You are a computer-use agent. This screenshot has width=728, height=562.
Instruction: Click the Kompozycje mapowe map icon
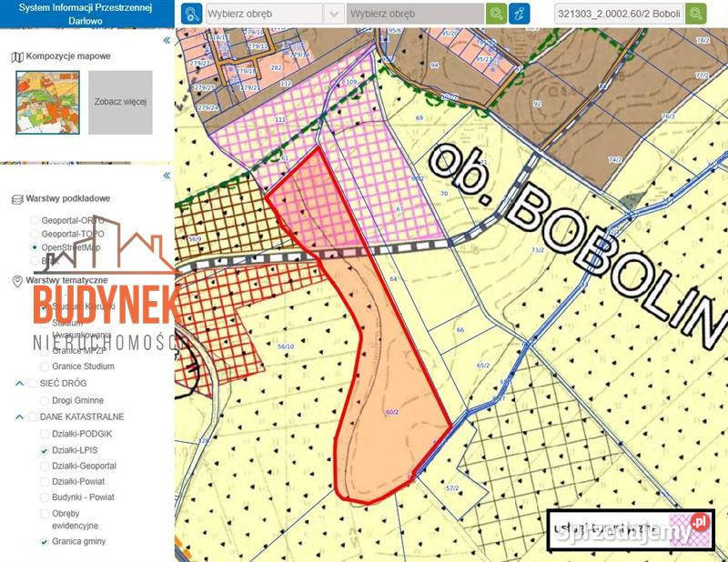17,56
